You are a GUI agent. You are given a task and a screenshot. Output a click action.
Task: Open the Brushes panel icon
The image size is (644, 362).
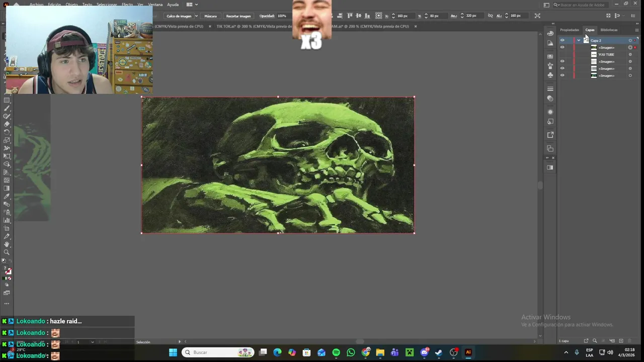click(x=550, y=66)
